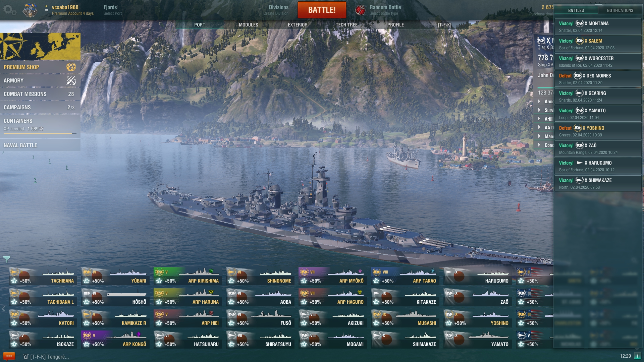Open the Defeat Des Moines battle result

pos(598,79)
